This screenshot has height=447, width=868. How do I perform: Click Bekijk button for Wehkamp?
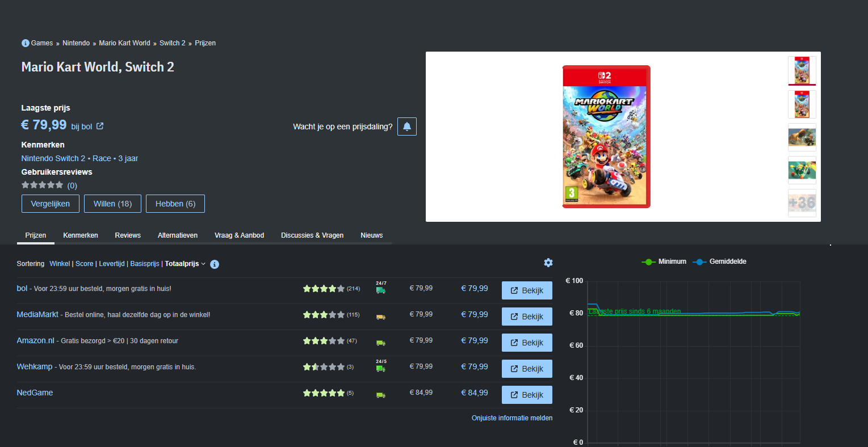tap(527, 369)
